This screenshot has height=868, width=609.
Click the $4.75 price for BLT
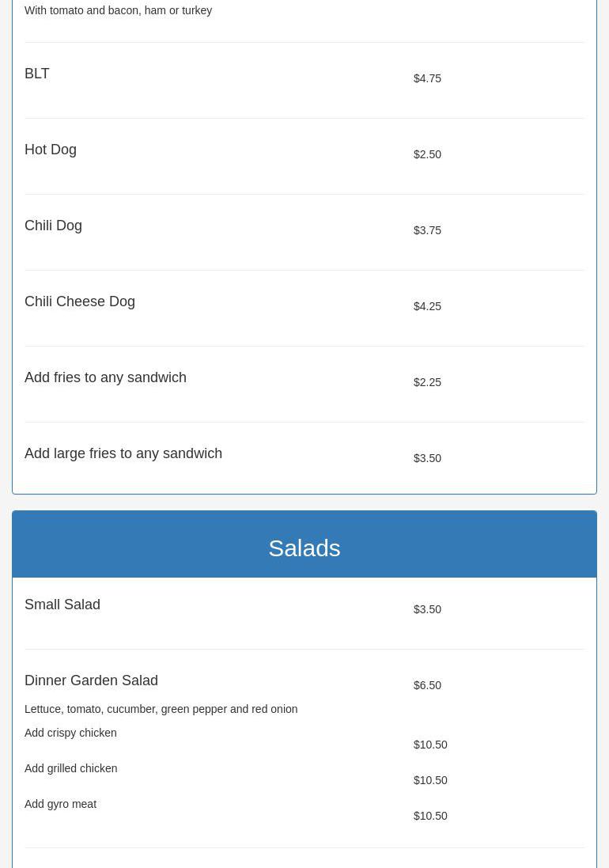pyautogui.click(x=427, y=78)
